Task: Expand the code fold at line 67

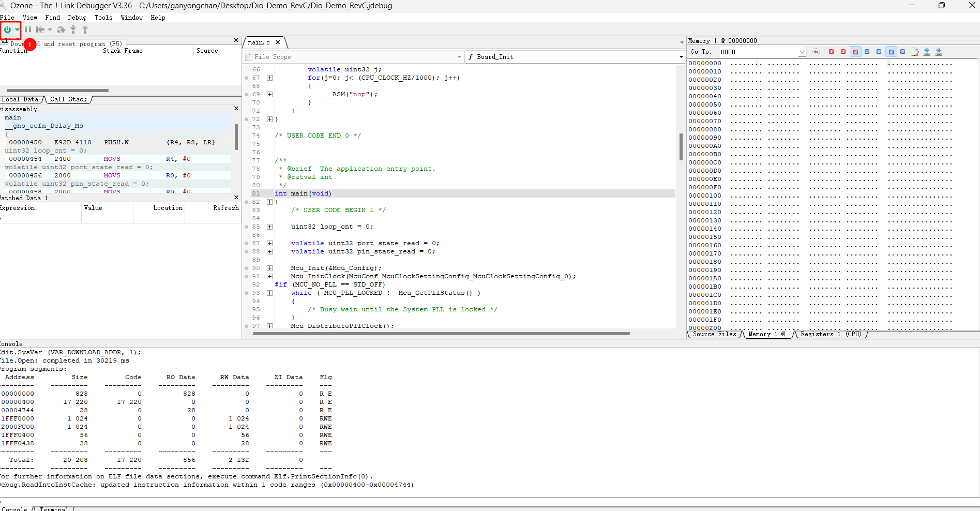Action: click(x=269, y=78)
